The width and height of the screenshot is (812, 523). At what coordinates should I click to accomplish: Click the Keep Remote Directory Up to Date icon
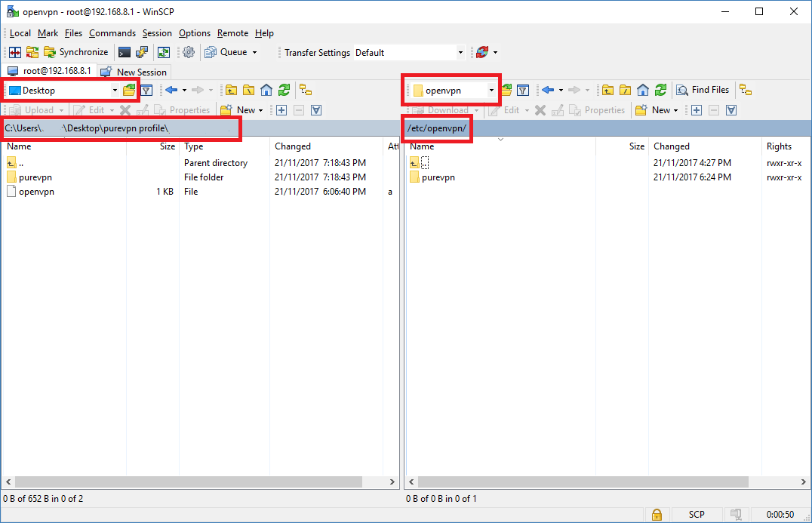pos(164,52)
